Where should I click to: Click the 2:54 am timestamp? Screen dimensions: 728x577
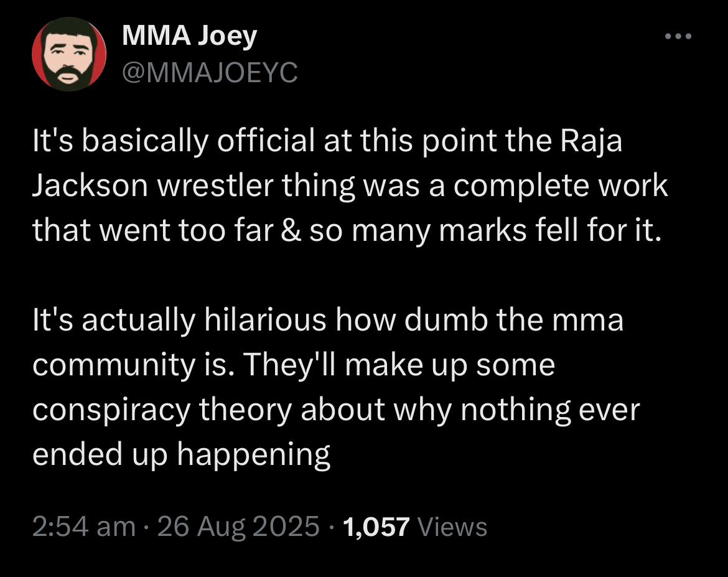83,527
